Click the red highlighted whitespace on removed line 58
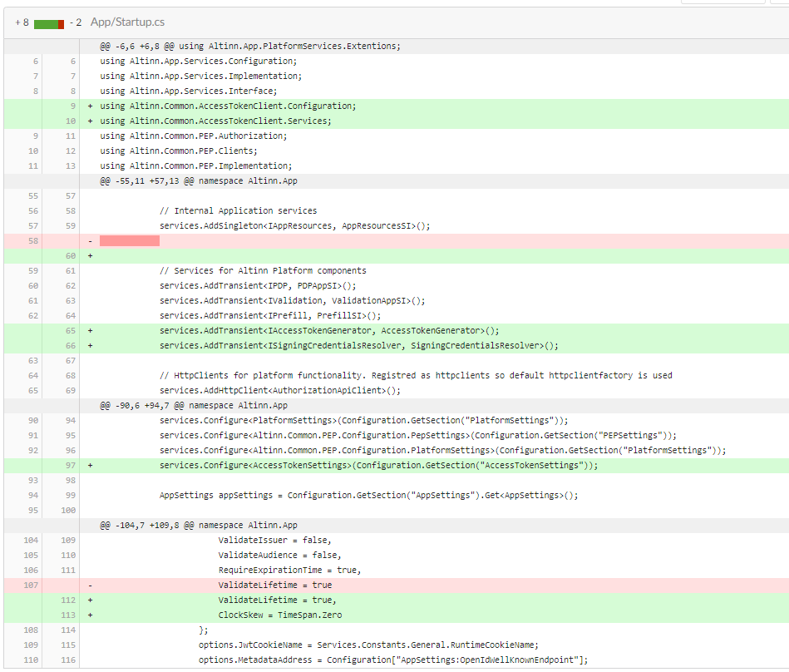Screen dimensions: 789x672 click(129, 240)
